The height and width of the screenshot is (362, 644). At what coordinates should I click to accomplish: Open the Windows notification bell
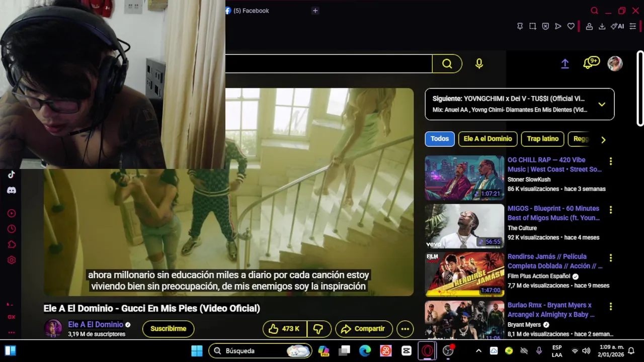point(631,351)
